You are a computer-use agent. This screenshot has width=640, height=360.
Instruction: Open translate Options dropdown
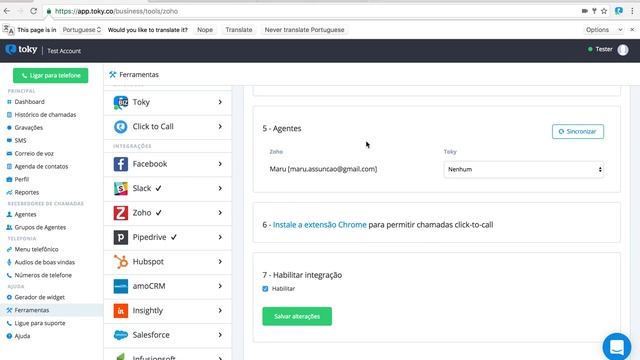(x=604, y=30)
